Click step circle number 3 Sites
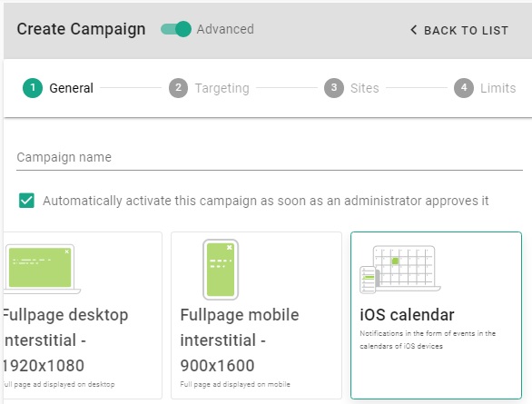The image size is (532, 404). click(x=334, y=88)
